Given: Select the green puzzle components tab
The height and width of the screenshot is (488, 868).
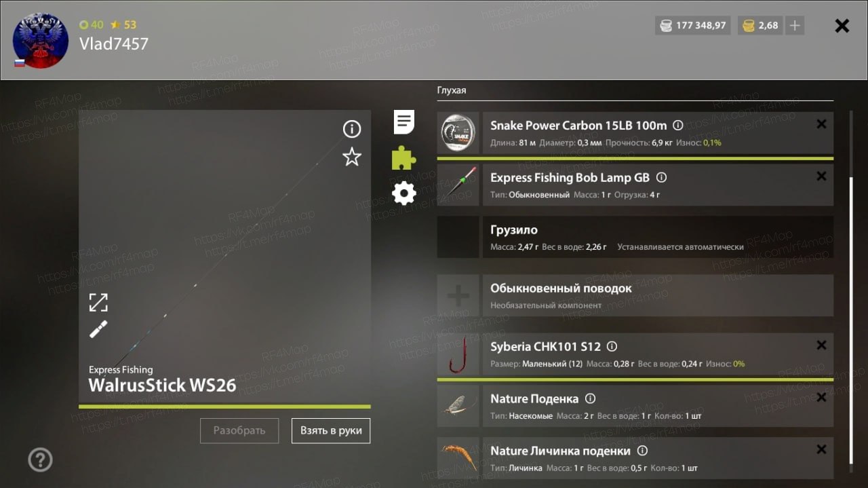Looking at the screenshot, I should [404, 158].
